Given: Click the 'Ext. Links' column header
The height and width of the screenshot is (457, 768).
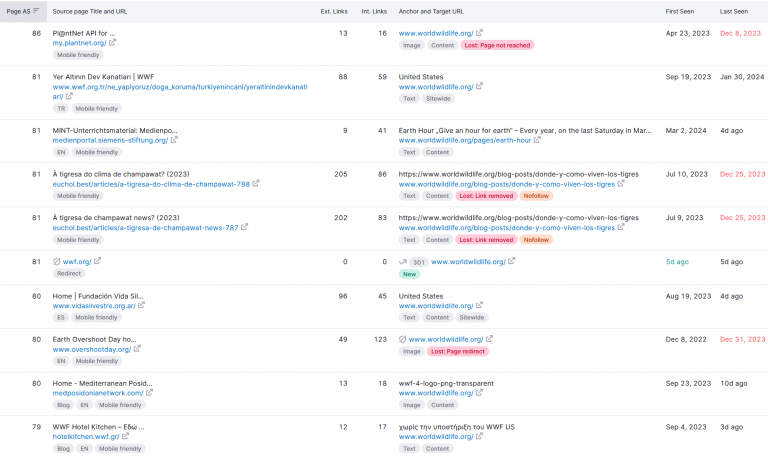Looking at the screenshot, I should pyautogui.click(x=334, y=11).
